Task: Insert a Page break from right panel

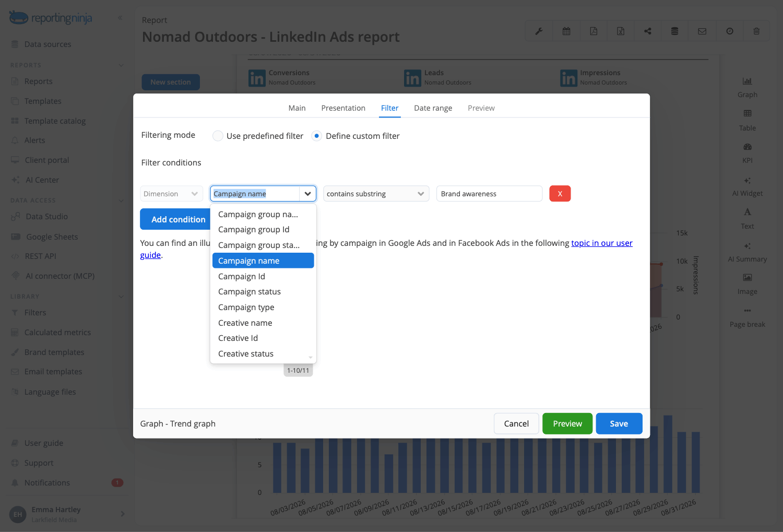Action: click(x=748, y=317)
